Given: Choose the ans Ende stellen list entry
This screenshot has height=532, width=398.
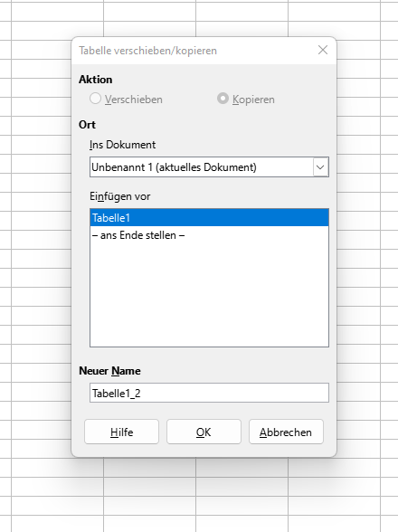Looking at the screenshot, I should [x=209, y=235].
